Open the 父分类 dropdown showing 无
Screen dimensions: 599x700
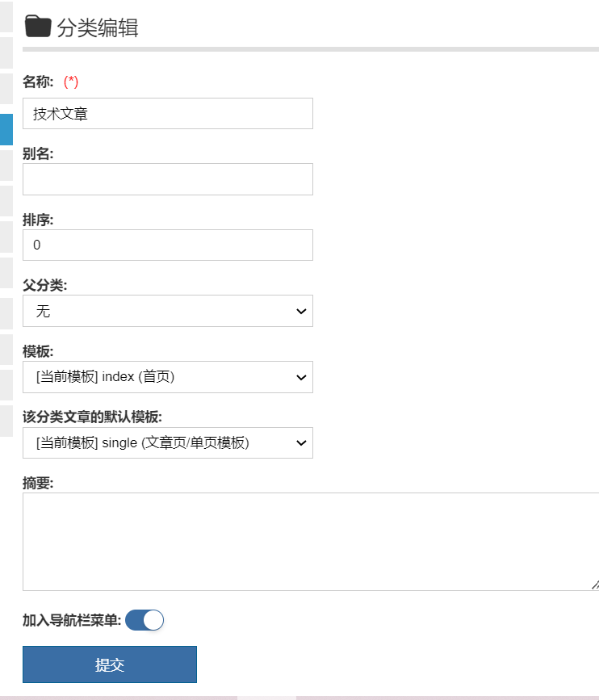point(167,311)
